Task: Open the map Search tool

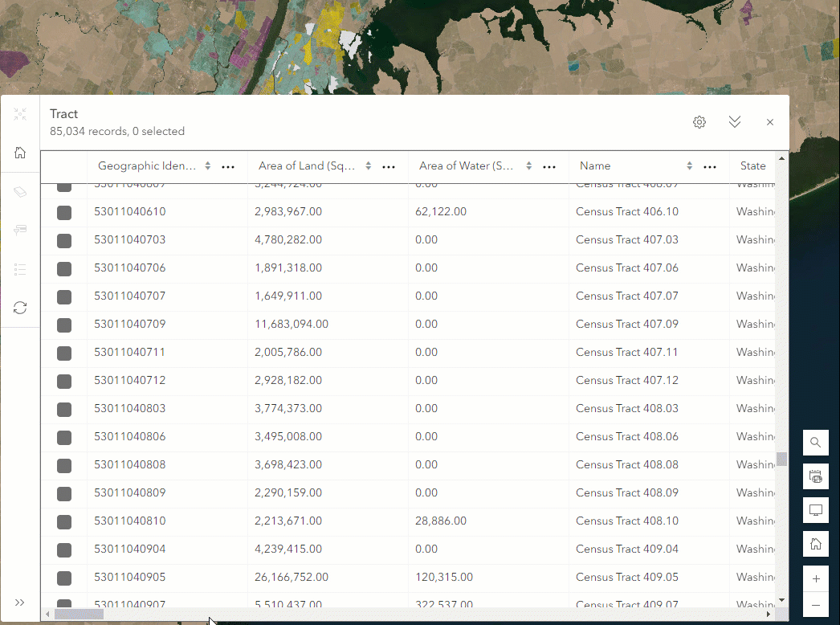Action: (x=815, y=442)
